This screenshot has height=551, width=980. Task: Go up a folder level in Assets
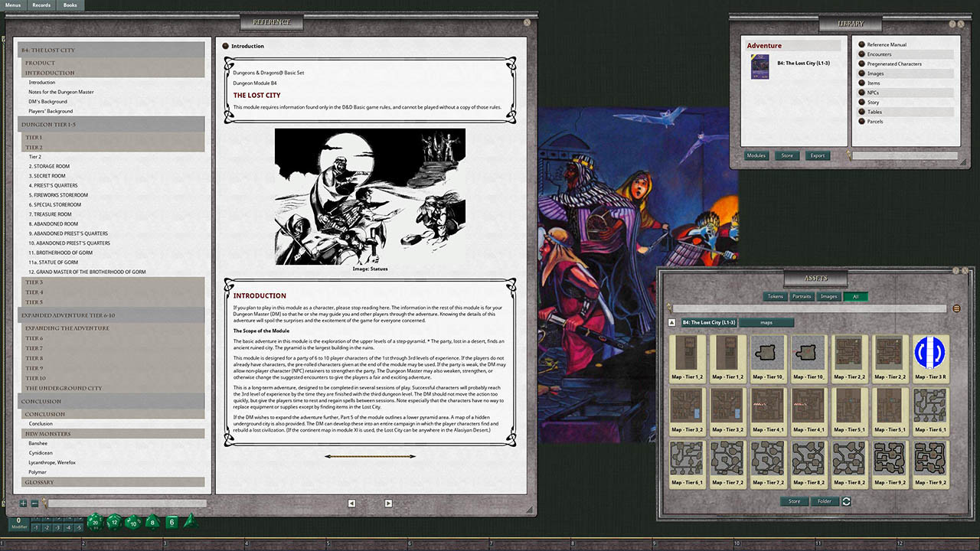point(671,322)
